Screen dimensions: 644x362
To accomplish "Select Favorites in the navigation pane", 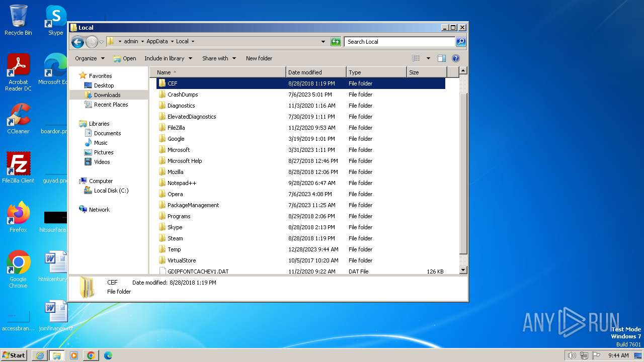I will coord(100,76).
